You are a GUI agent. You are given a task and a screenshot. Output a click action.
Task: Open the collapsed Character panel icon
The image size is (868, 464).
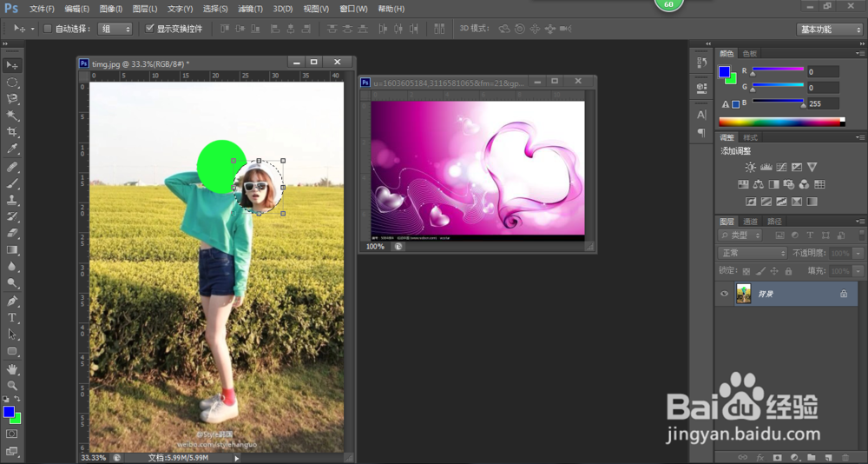tap(701, 115)
